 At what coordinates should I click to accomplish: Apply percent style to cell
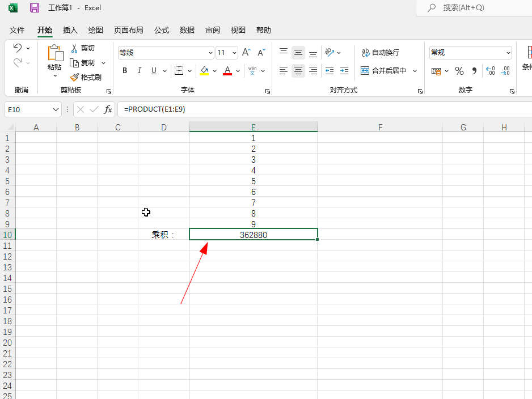459,71
